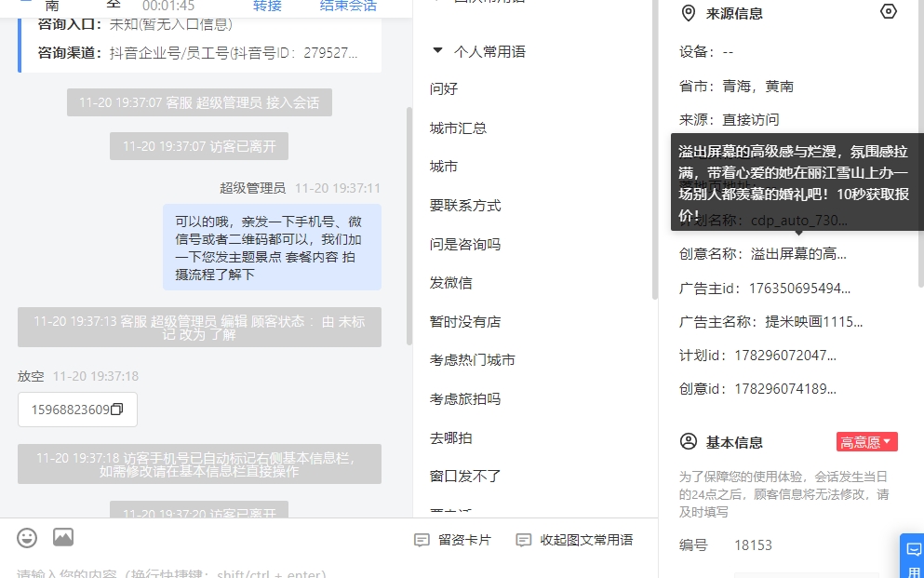This screenshot has height=578, width=924.
Task: Click the user icon beside 基本信息
Action: [688, 441]
